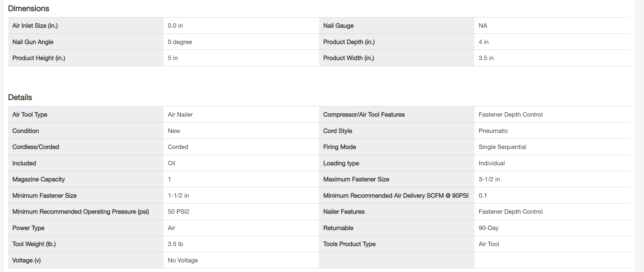Click the "90-Day" Returnable value

click(488, 228)
